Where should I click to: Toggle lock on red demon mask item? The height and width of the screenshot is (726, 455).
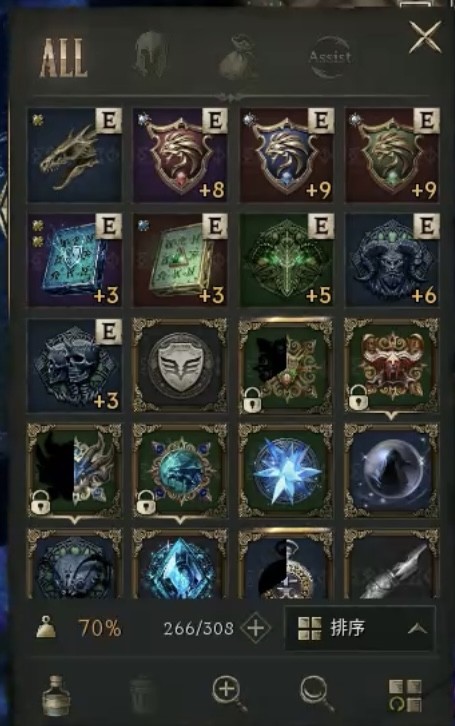coord(358,397)
